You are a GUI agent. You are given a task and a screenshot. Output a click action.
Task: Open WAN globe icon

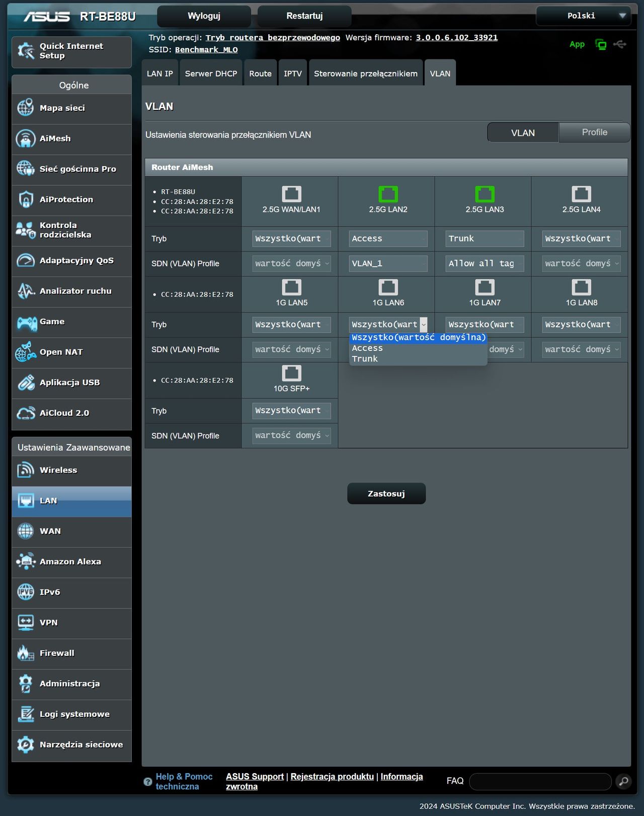pyautogui.click(x=26, y=531)
